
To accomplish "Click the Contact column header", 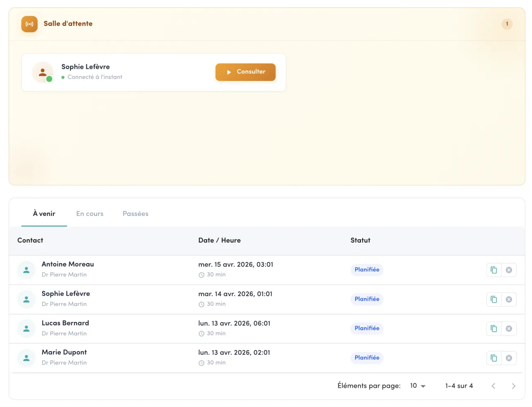I will click(30, 241).
